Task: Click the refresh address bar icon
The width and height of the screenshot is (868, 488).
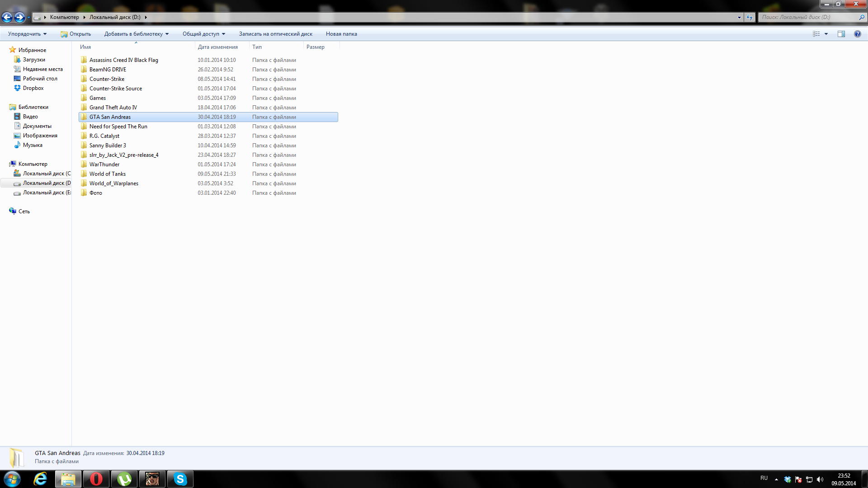Action: pos(750,17)
